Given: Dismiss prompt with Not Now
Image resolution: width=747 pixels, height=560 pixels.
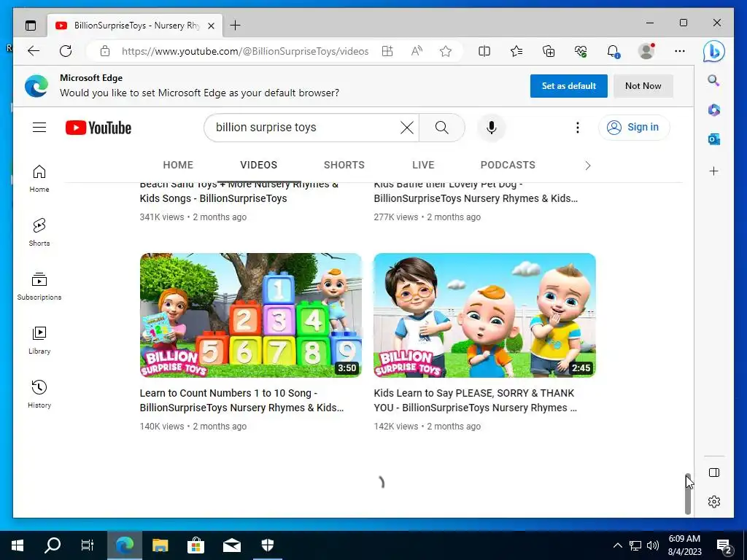Looking at the screenshot, I should point(643,86).
